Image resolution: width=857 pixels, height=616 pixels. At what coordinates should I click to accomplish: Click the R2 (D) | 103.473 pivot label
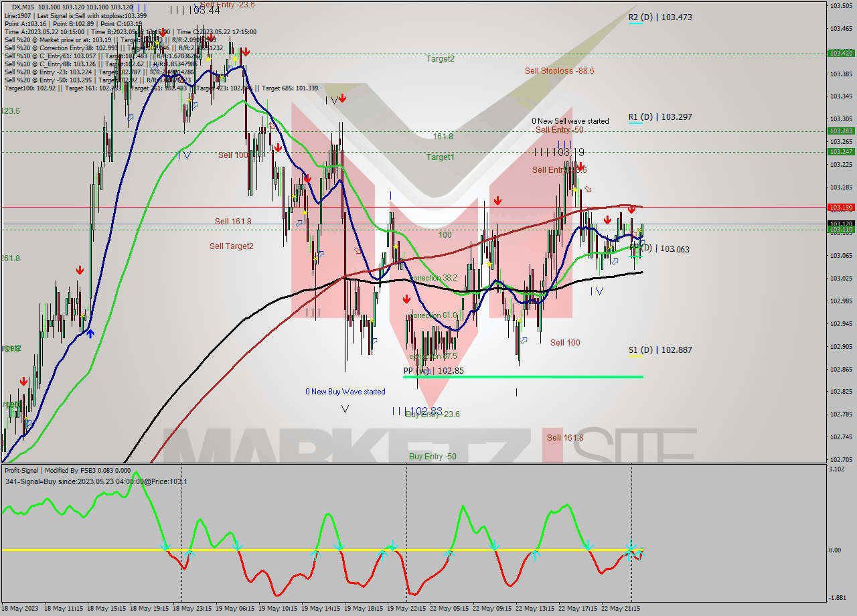tap(660, 17)
